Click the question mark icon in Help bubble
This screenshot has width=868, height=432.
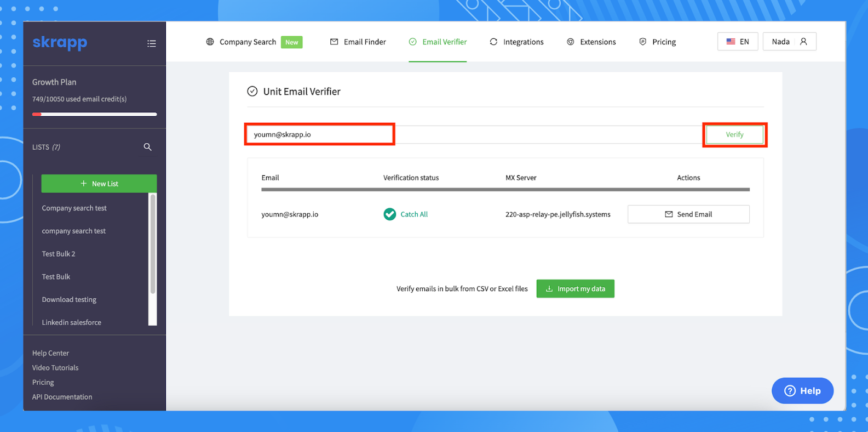pos(790,391)
